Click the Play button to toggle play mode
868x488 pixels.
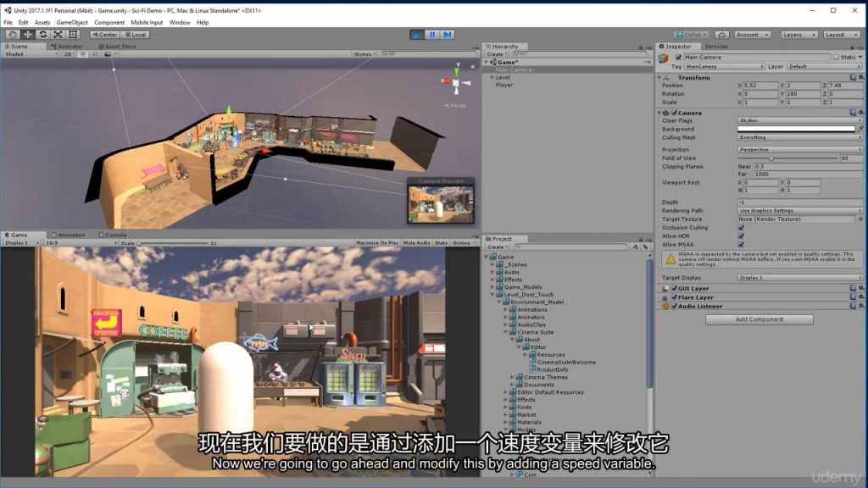pos(416,34)
